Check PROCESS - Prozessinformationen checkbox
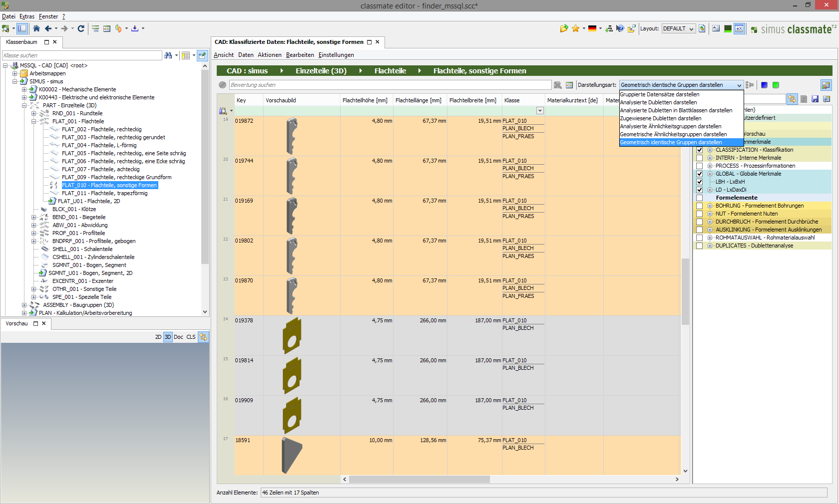Screen dimensions: 839x504 click(x=699, y=166)
